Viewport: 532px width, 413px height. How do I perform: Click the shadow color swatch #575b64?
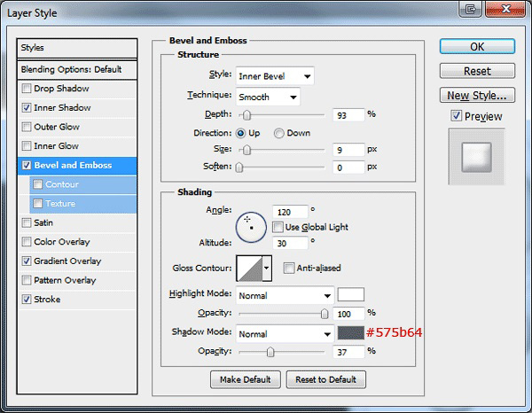click(351, 333)
